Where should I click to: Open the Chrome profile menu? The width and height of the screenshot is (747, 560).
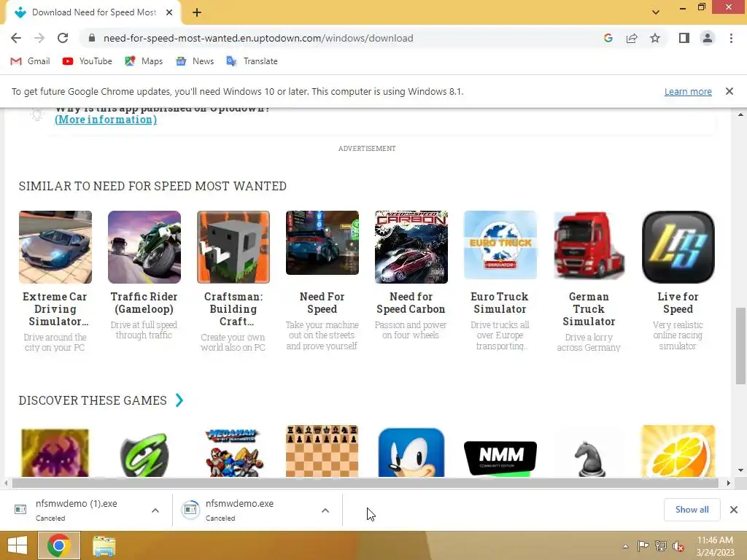pyautogui.click(x=708, y=38)
